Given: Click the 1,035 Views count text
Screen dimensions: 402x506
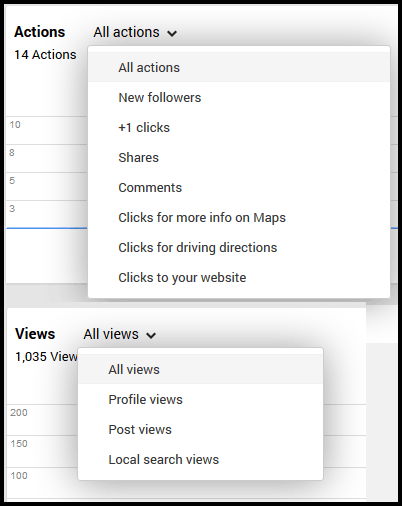Looking at the screenshot, I should (46, 357).
